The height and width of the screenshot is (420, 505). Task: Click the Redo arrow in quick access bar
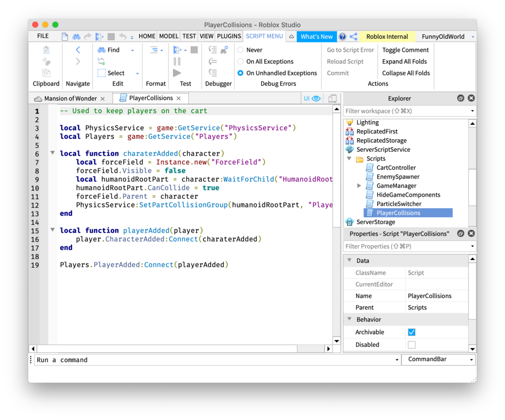88,37
